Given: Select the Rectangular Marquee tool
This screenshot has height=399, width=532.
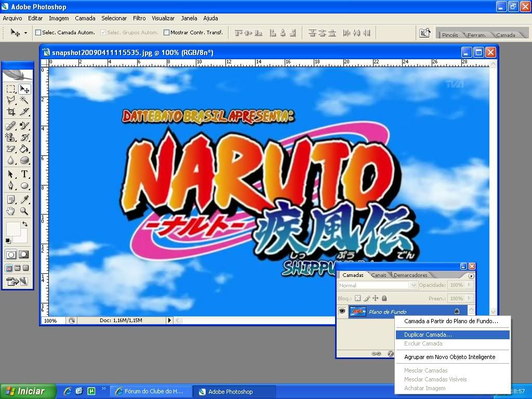Looking at the screenshot, I should 11,89.
